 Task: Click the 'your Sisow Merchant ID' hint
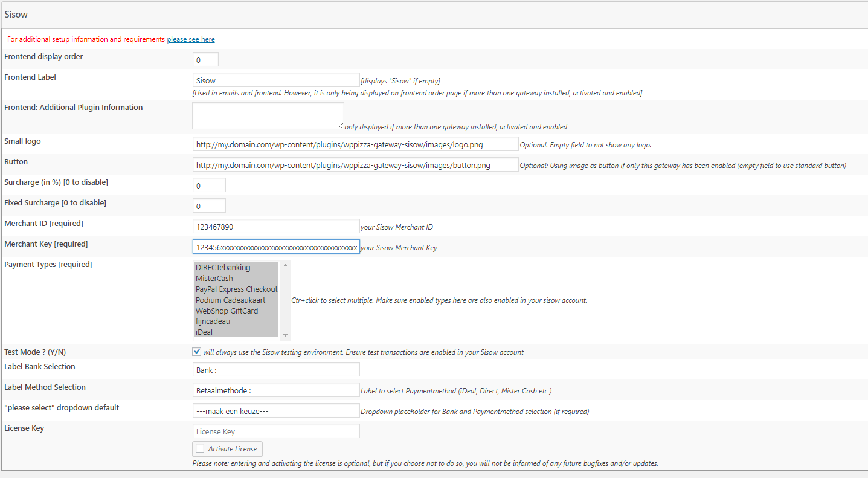pos(397,227)
